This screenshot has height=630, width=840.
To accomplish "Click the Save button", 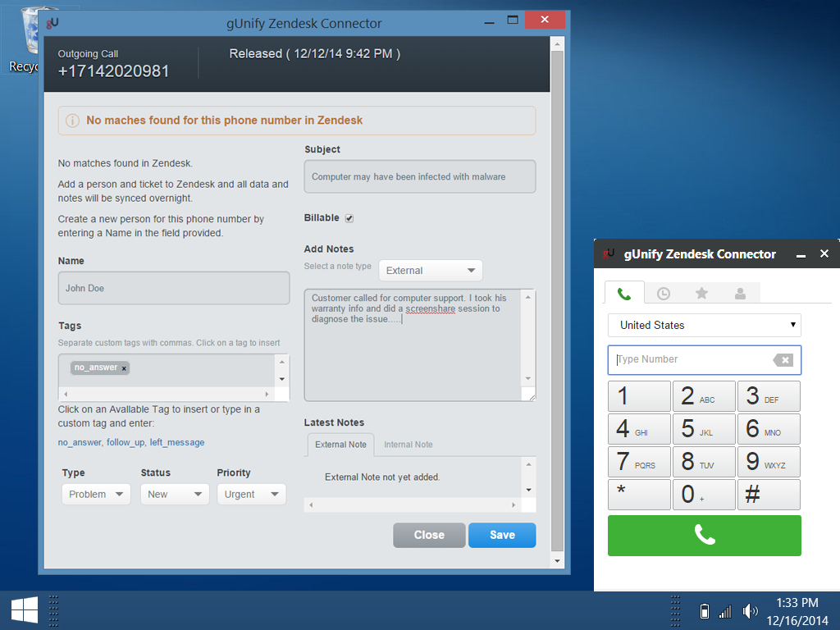I will click(502, 535).
